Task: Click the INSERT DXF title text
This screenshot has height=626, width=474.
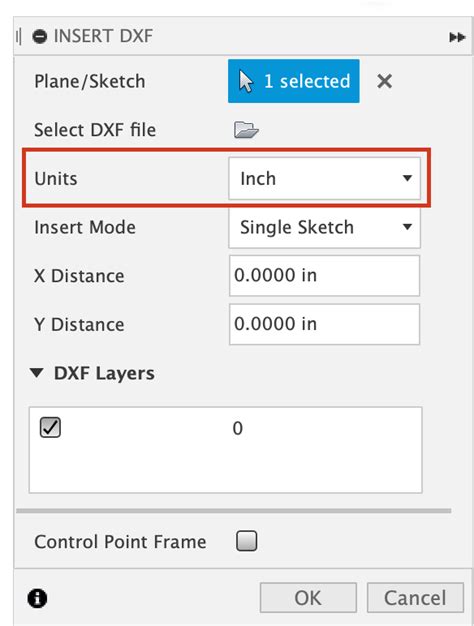Action: pos(103,36)
